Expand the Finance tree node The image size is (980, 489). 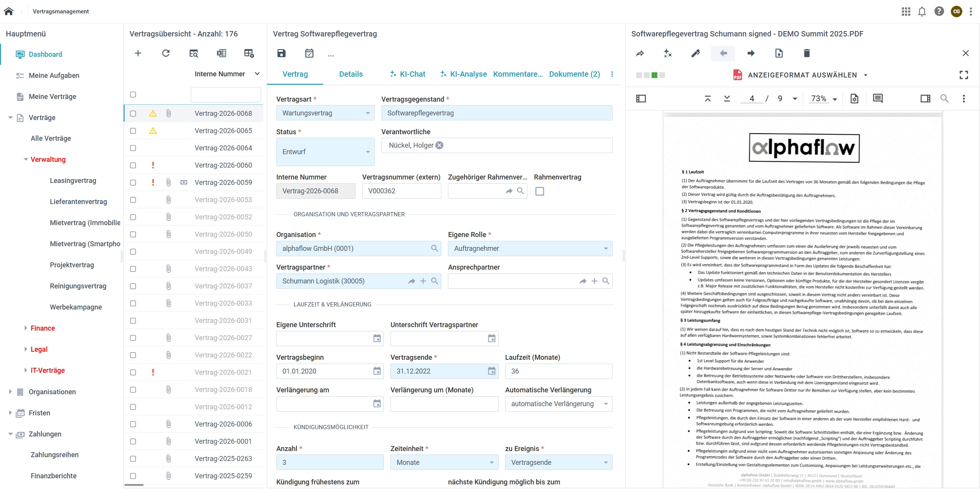point(26,328)
